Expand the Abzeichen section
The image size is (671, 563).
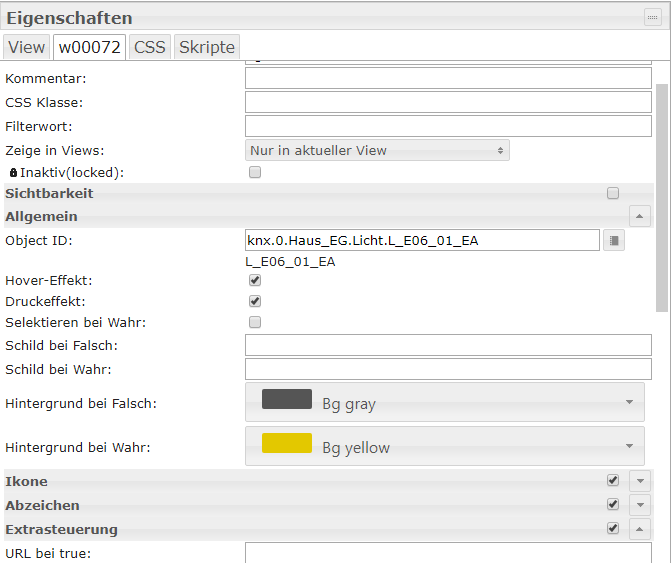pos(641,505)
